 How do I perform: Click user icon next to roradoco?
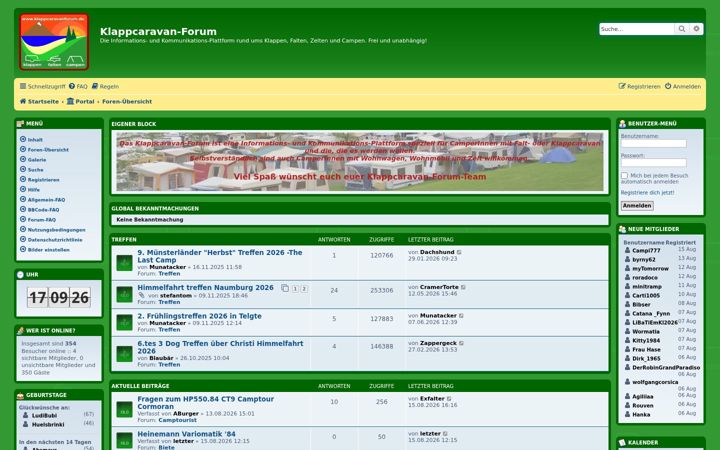point(628,278)
